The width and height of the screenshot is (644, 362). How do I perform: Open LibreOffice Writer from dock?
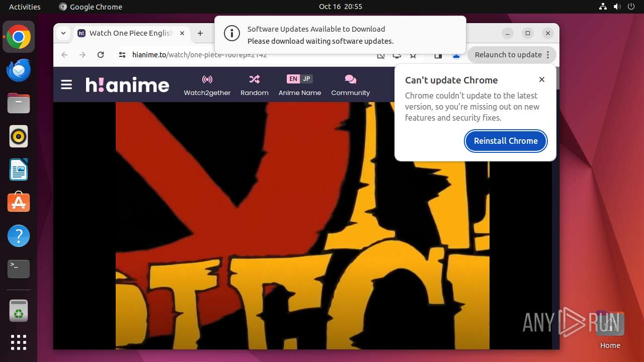19,169
